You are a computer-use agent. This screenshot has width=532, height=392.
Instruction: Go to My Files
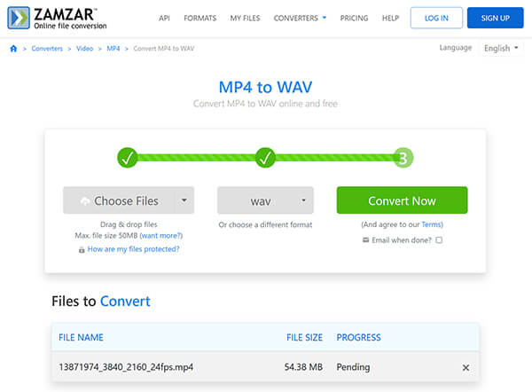pos(245,18)
